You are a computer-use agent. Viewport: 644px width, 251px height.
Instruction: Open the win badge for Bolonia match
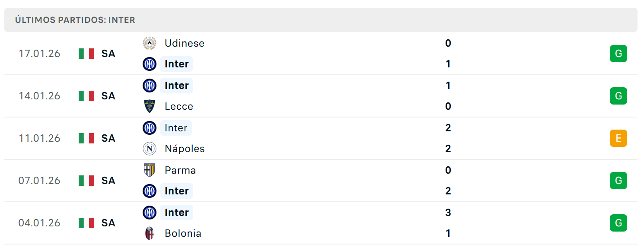point(618,223)
